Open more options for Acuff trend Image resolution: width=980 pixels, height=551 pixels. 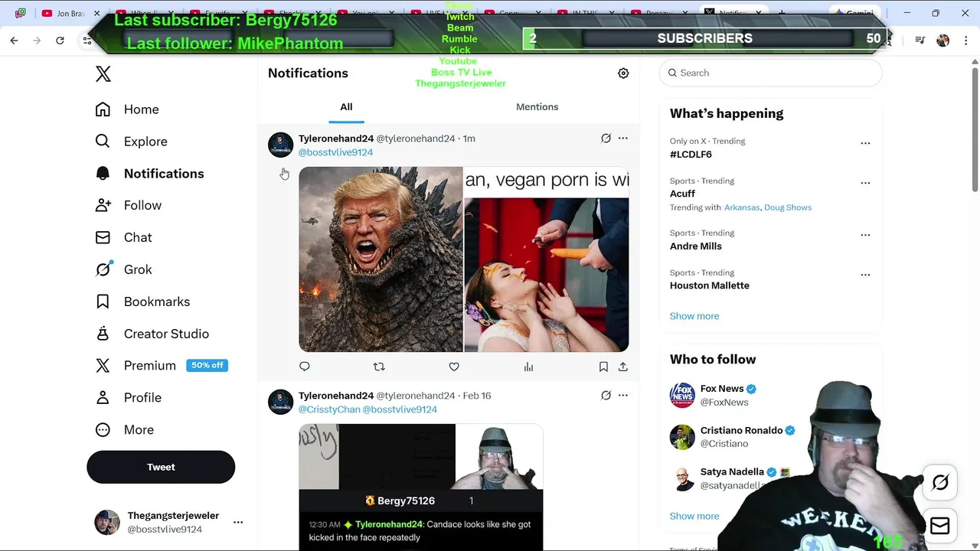coord(865,183)
